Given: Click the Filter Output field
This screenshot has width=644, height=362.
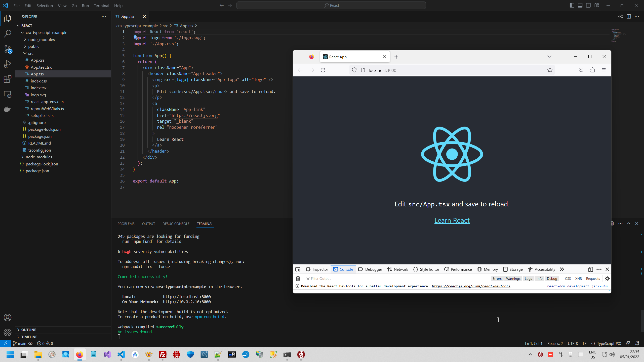Looking at the screenshot, I should (377, 279).
